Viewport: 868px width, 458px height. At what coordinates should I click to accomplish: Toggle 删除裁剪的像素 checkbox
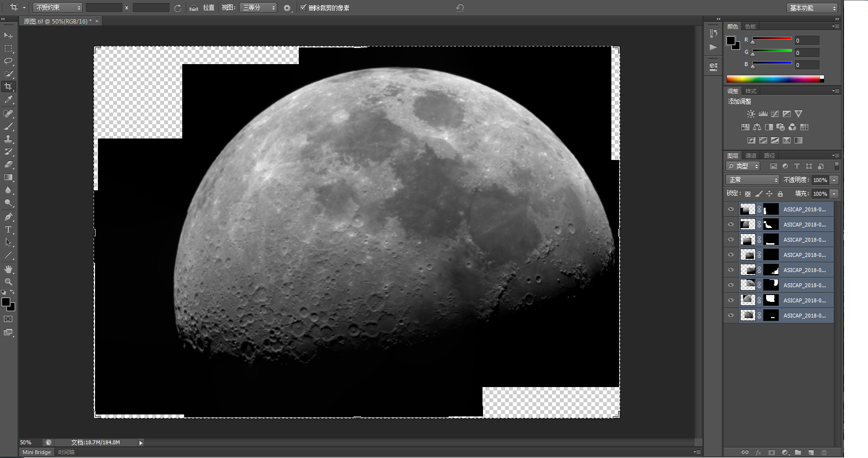[303, 7]
